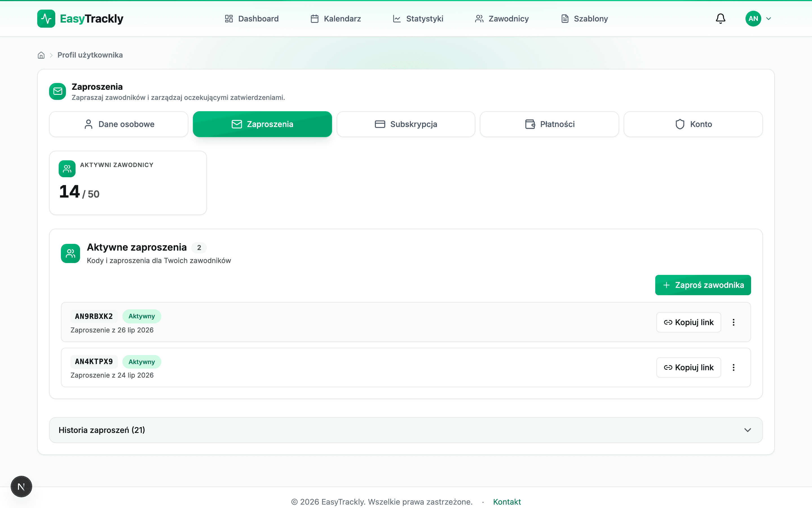Expand the user menu chevron
Viewport: 812px width, 508px height.
(768, 18)
